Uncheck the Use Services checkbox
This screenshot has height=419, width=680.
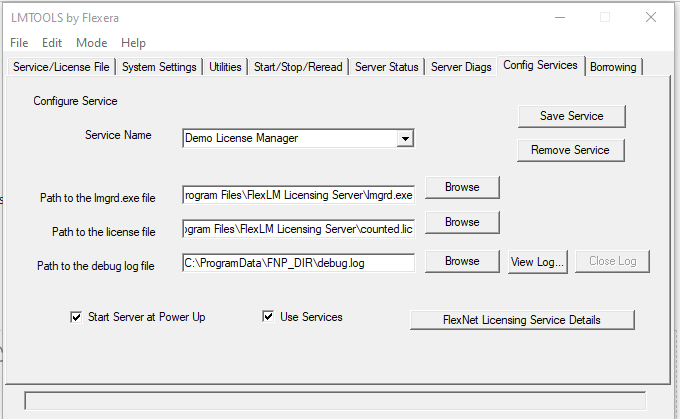[268, 317]
